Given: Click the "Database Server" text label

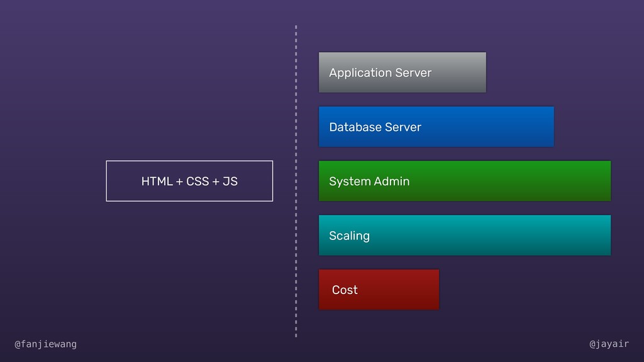Looking at the screenshot, I should [375, 127].
